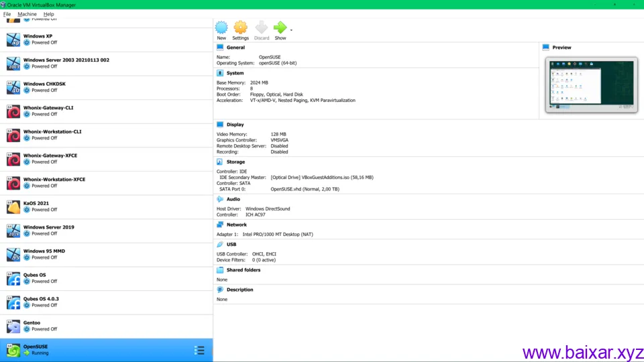Select Whonix-Workstation-CLI in the list
Screen dimensions: 644x362
pos(107,135)
